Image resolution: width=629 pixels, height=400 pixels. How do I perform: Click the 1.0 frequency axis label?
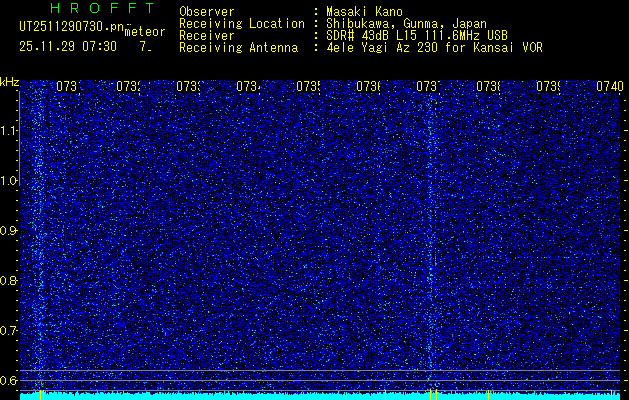pos(9,181)
